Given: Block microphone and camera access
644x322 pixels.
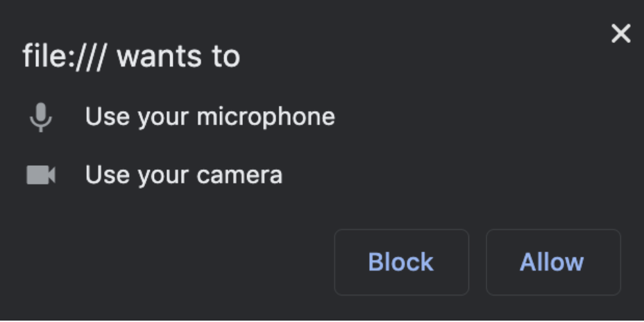Looking at the screenshot, I should 401,262.
